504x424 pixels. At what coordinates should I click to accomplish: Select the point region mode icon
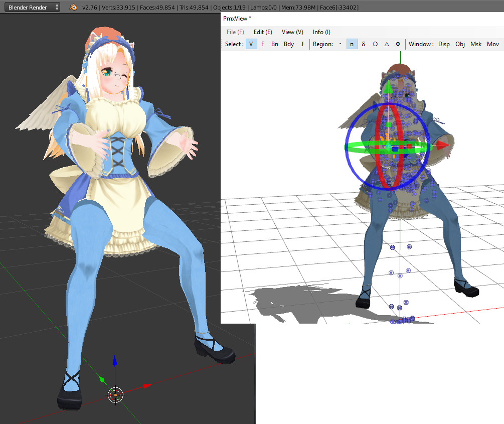pos(340,44)
